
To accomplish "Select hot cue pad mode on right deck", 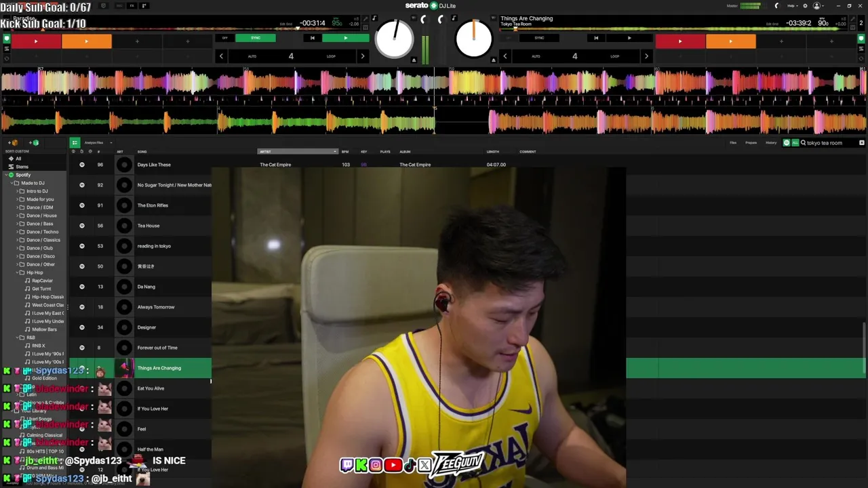I will [x=862, y=39].
